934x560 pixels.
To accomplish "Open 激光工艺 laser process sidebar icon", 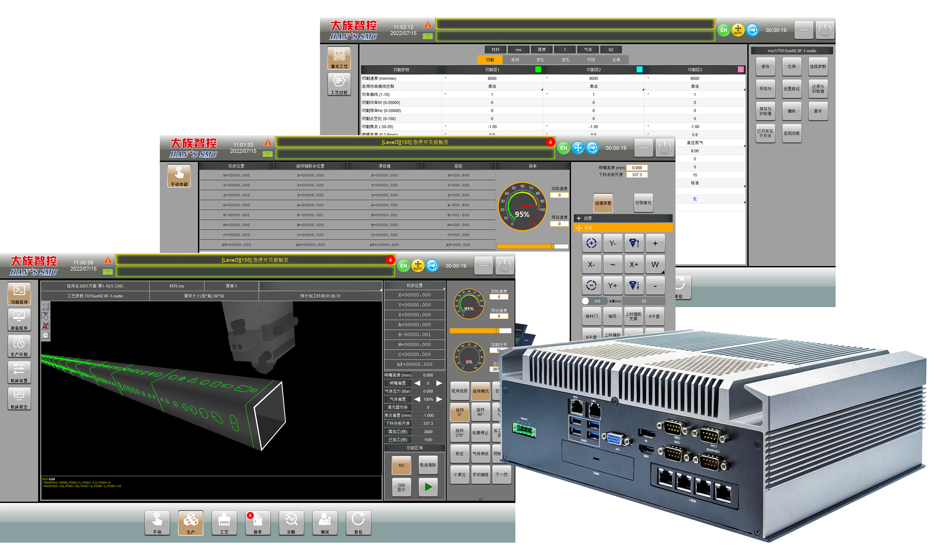I will [x=339, y=58].
